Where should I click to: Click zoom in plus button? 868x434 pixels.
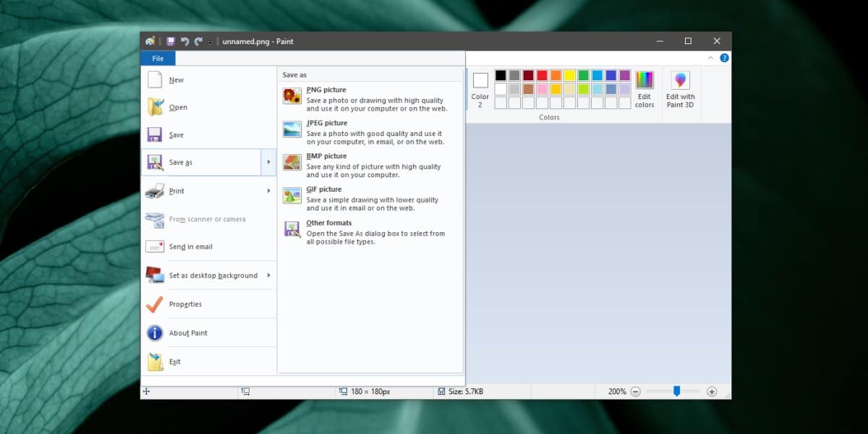pyautogui.click(x=712, y=391)
